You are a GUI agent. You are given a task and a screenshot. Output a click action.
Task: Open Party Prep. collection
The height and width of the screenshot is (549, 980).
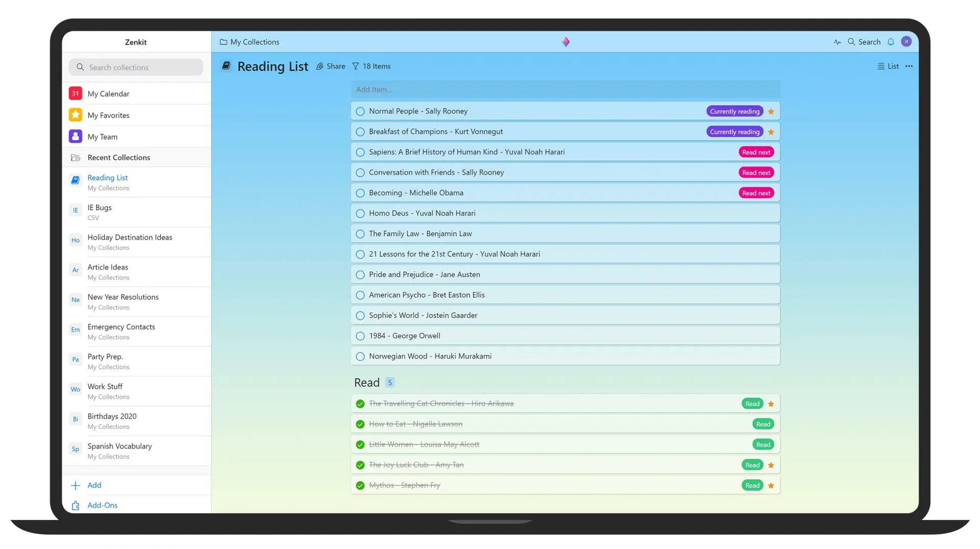click(136, 362)
